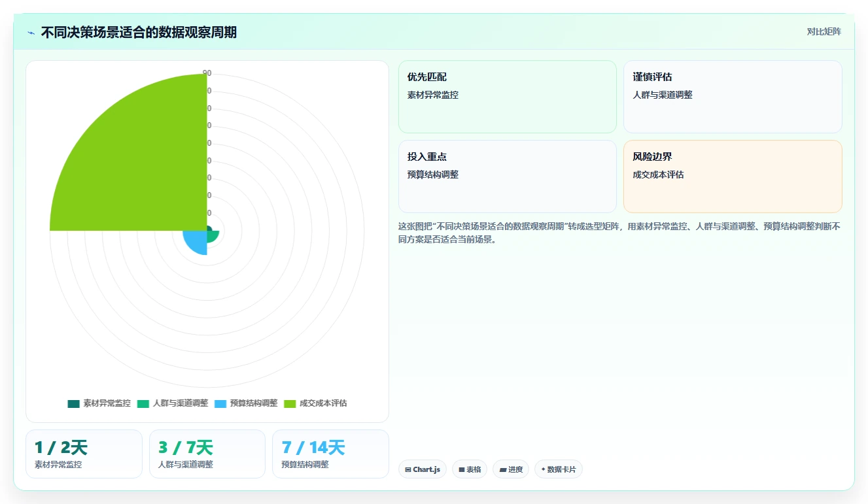Click the 表格 tag chip
This screenshot has height=504, width=868.
coord(470,469)
